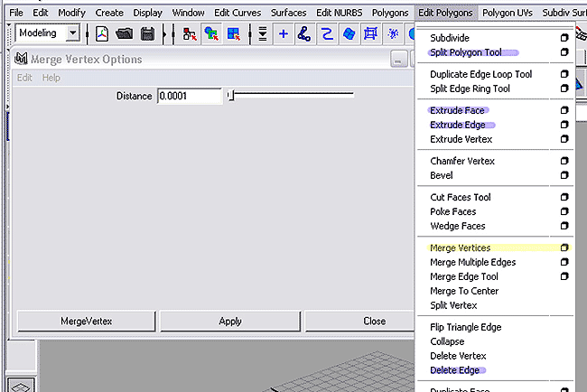Viewport: 587px width, 392px height.
Task: Toggle the Deformations selection mask icon
Action: click(x=370, y=34)
